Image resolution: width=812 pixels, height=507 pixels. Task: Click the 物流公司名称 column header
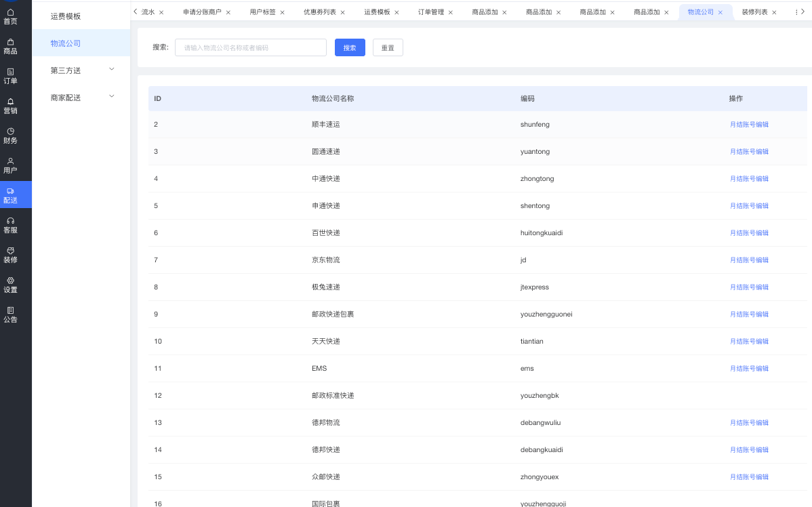pyautogui.click(x=333, y=98)
